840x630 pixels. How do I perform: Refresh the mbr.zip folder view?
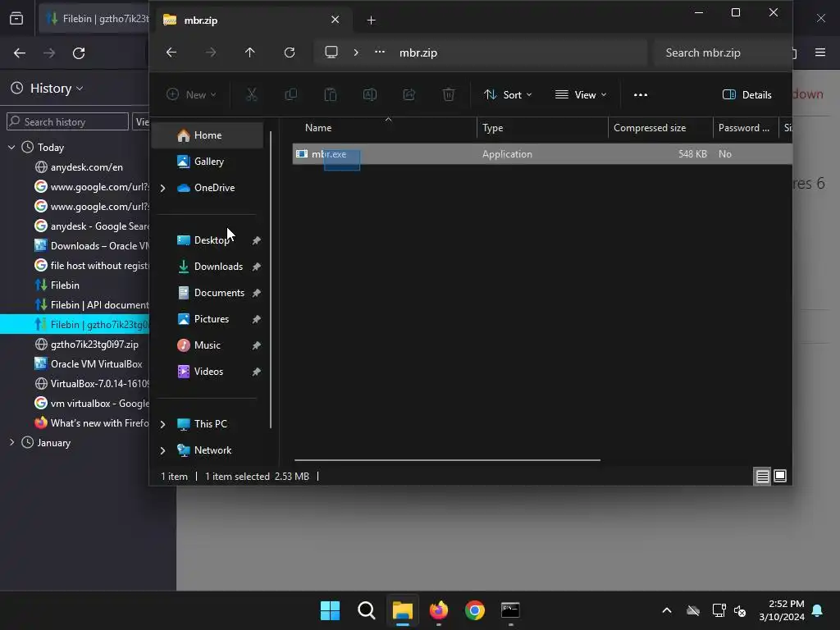[x=290, y=52]
